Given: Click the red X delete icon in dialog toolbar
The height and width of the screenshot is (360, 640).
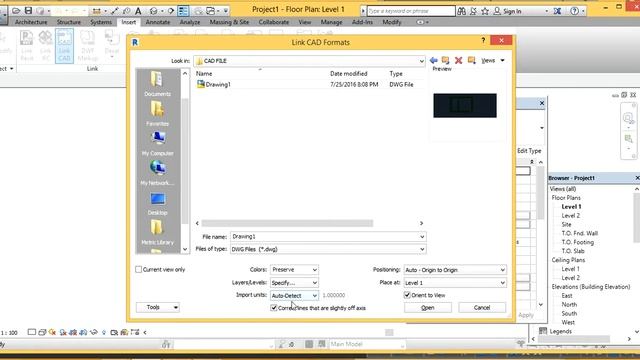Looking at the screenshot, I should click(x=458, y=60).
